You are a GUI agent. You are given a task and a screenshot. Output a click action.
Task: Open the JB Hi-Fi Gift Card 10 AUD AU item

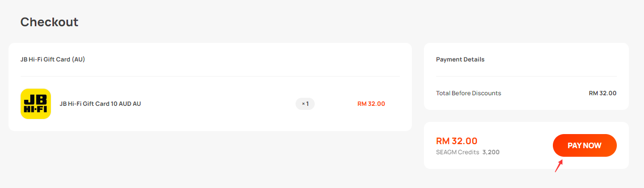point(100,104)
